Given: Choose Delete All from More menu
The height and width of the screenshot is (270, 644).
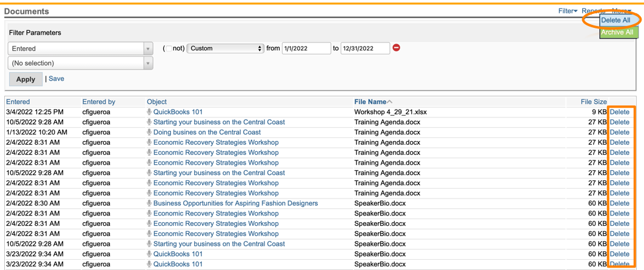Looking at the screenshot, I should (x=615, y=20).
